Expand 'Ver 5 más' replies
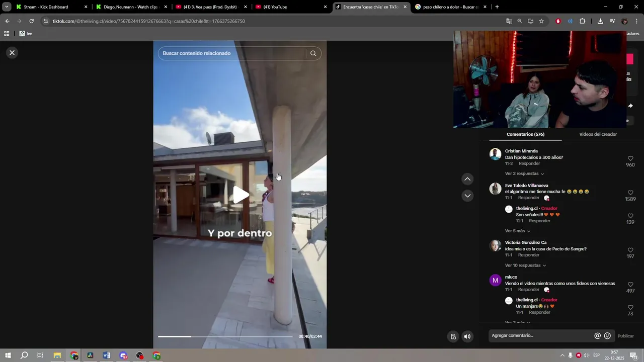The width and height of the screenshot is (644, 362). tap(517, 231)
